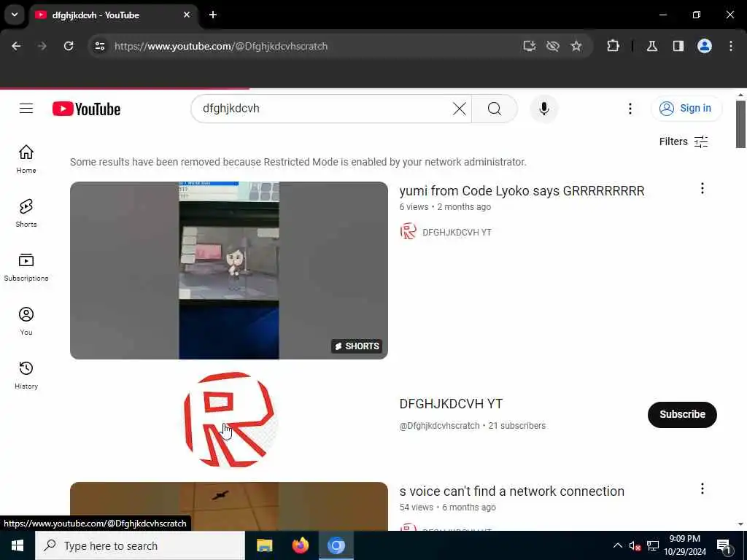
Task: Open 's voice can't find a network connection' video
Action: click(x=511, y=491)
